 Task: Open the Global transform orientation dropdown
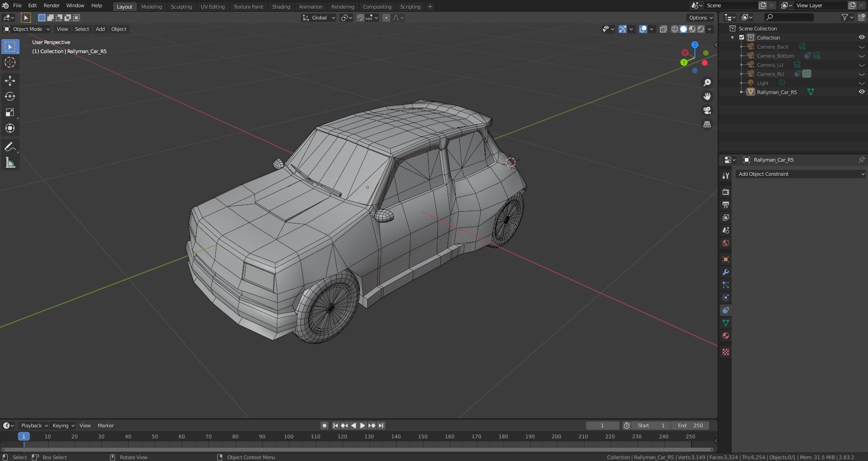[319, 18]
